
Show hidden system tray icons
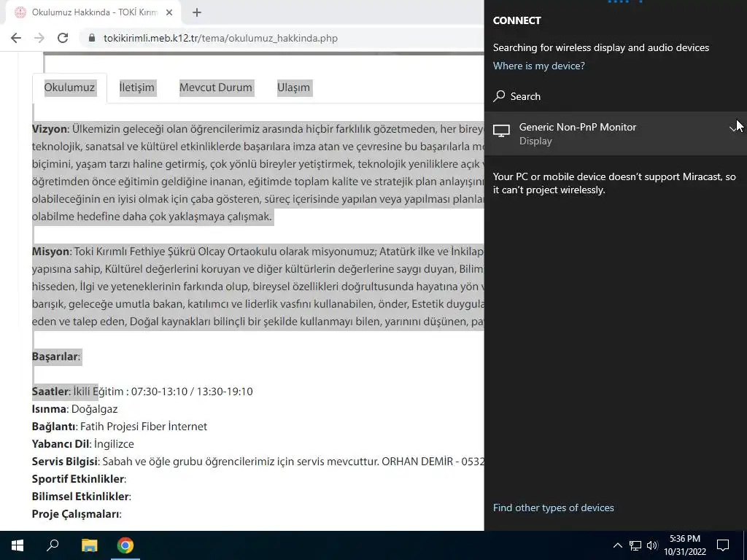pos(617,545)
